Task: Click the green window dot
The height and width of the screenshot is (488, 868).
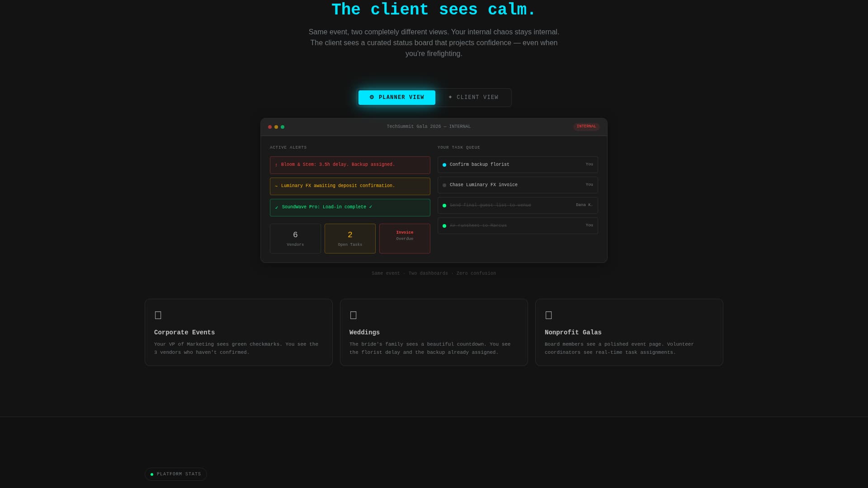Action: pyautogui.click(x=283, y=127)
